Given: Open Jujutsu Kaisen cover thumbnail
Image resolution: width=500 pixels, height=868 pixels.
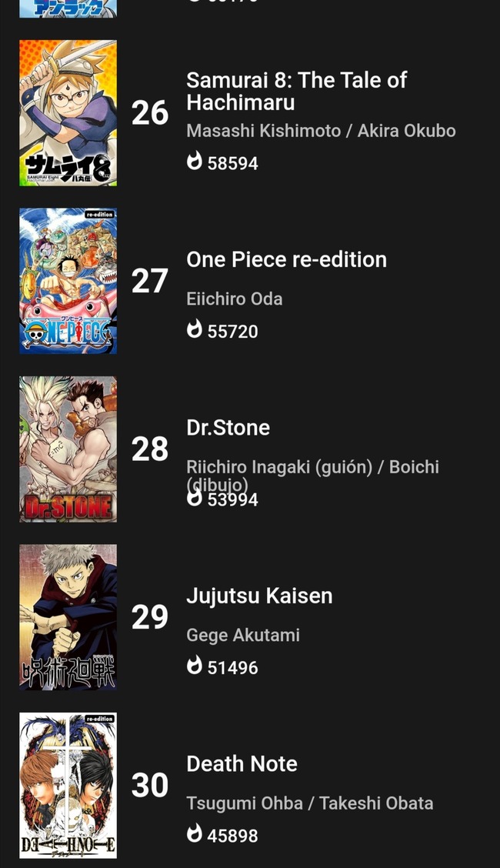Looking at the screenshot, I should click(68, 617).
